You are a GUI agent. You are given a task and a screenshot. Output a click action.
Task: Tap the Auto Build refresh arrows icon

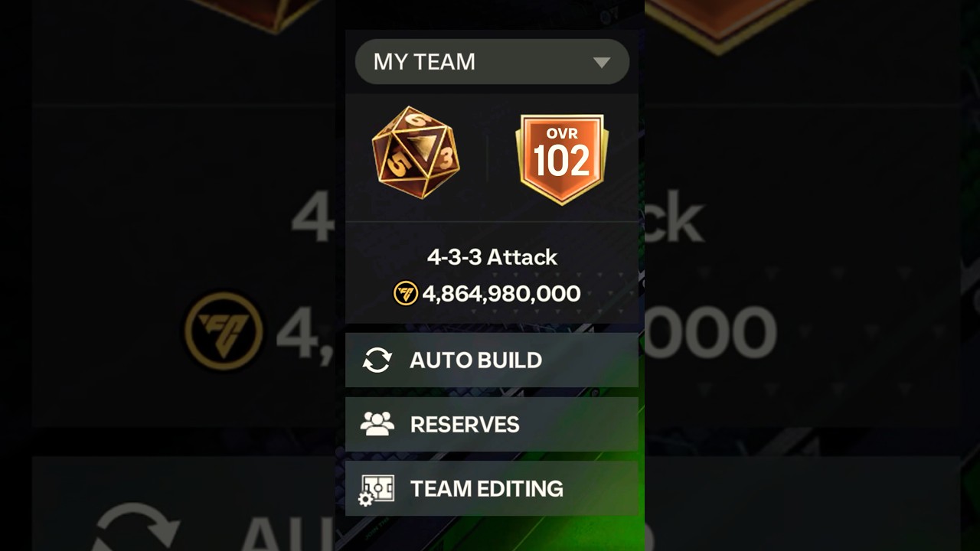pyautogui.click(x=377, y=360)
